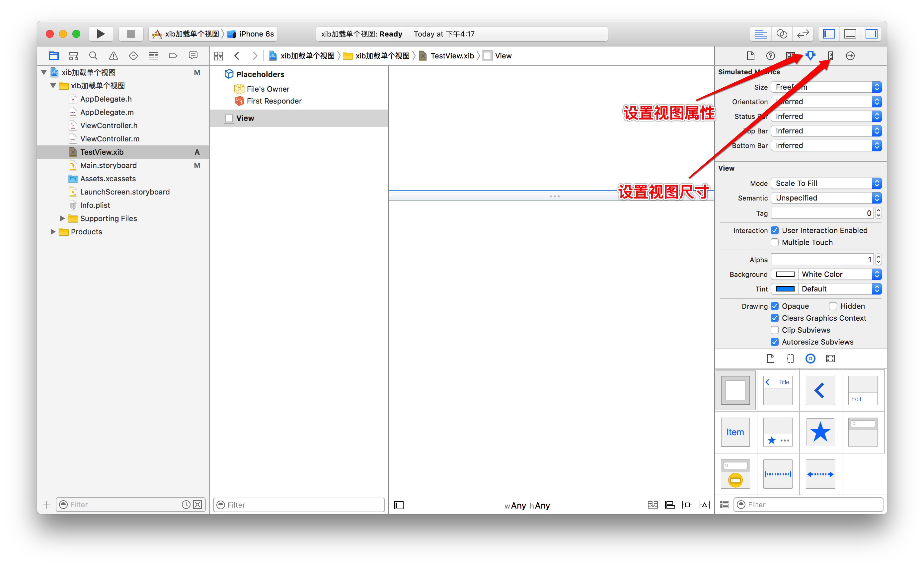Click the Tint color swatch
Screen dimensions: 924x567
pos(785,289)
